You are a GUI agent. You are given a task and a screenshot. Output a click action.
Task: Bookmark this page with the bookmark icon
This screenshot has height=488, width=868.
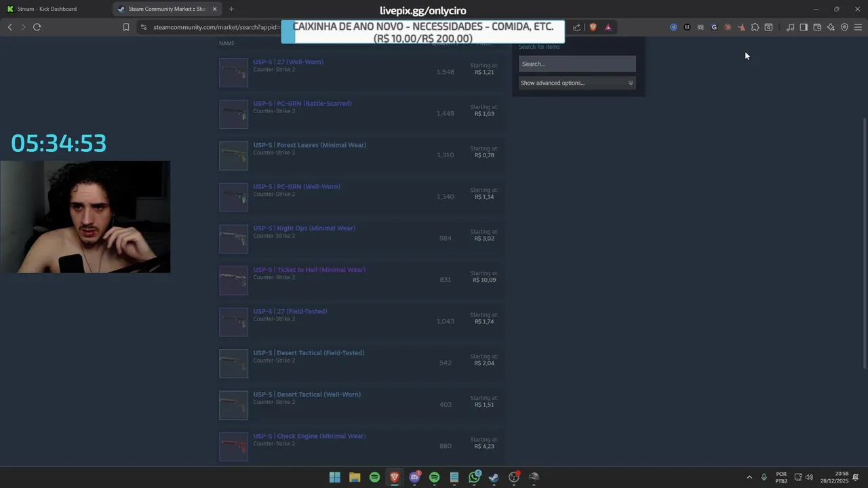coord(125,27)
